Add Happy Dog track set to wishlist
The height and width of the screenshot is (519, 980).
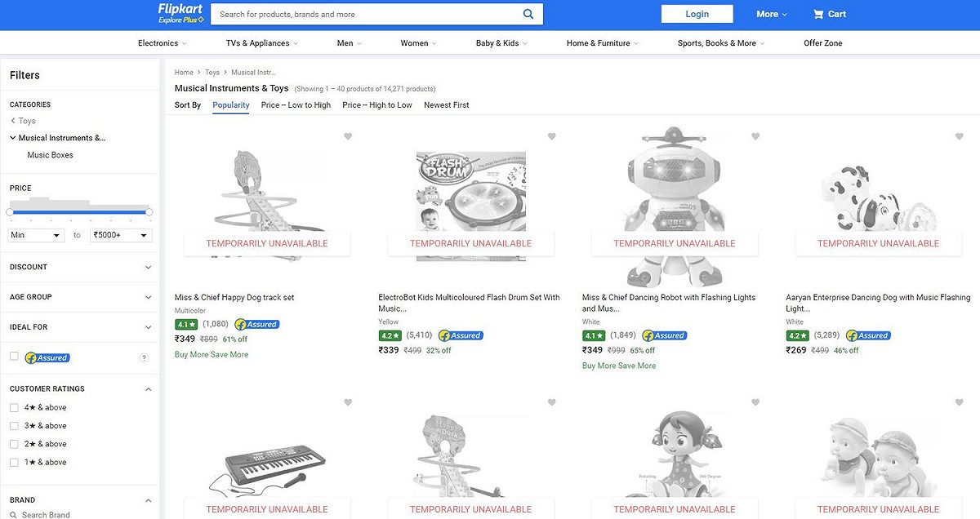tap(348, 136)
